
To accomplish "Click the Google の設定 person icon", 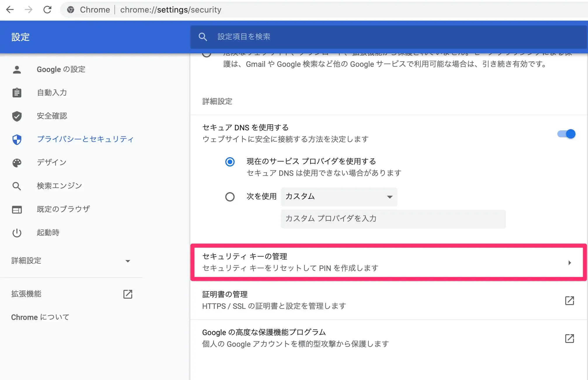I will tap(17, 69).
